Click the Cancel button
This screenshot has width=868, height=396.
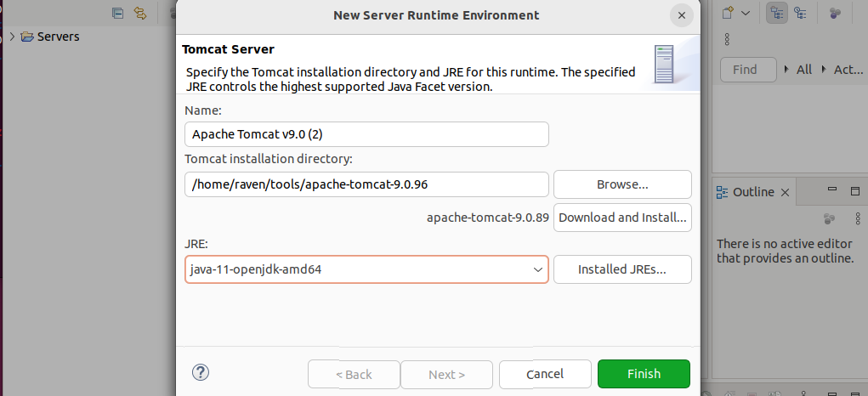pos(545,375)
